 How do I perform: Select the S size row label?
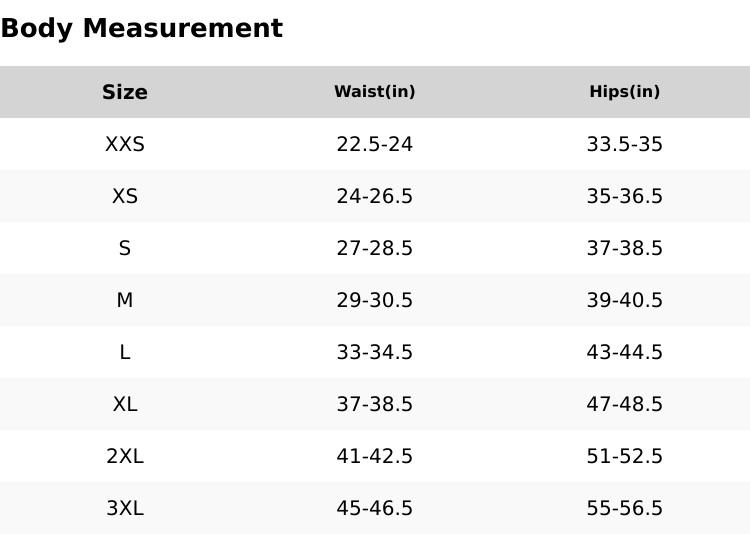click(x=125, y=248)
